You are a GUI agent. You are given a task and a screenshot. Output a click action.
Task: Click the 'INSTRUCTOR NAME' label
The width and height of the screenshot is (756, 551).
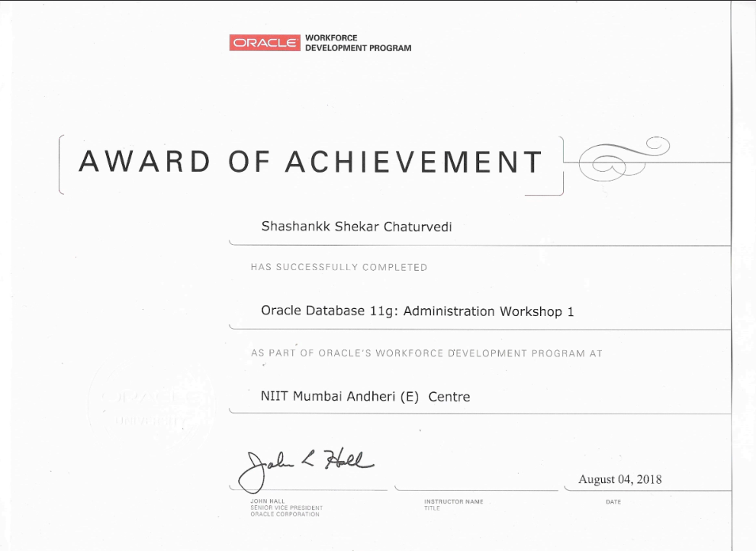tap(454, 502)
